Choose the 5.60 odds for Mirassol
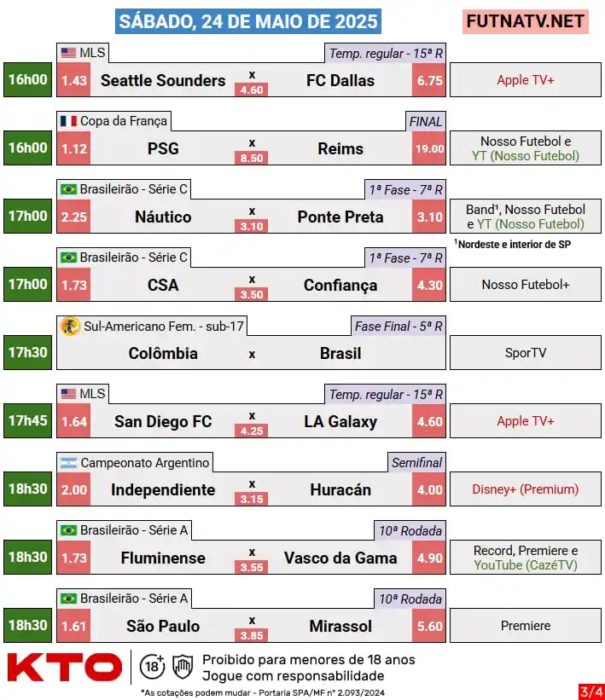Viewport: 605px width, 700px height. pyautogui.click(x=429, y=626)
